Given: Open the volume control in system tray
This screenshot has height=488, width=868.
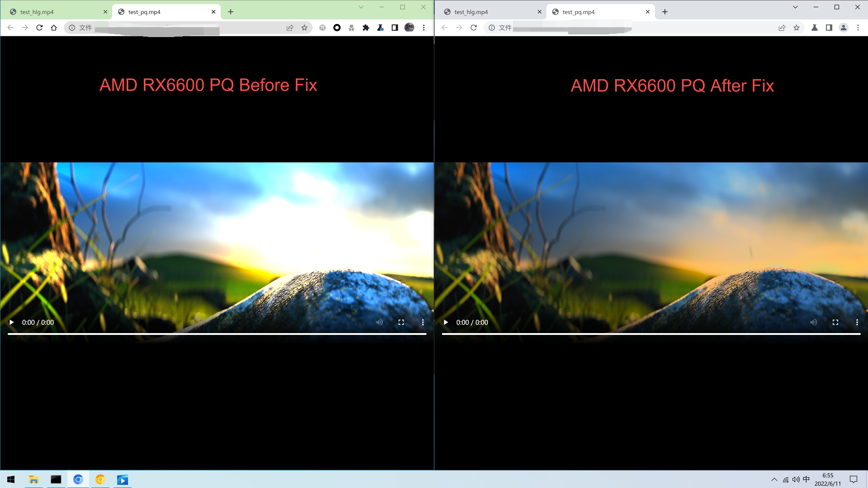Looking at the screenshot, I should coord(796,480).
